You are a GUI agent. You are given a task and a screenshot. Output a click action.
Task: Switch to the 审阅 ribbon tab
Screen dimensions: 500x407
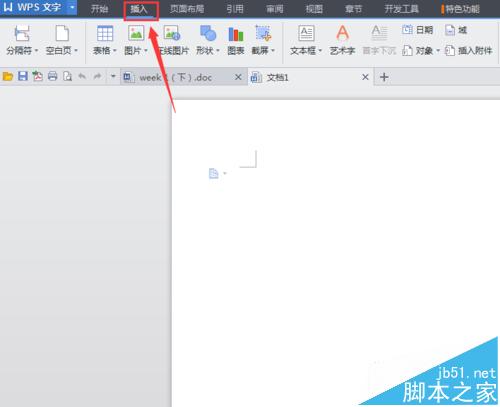[x=275, y=9]
